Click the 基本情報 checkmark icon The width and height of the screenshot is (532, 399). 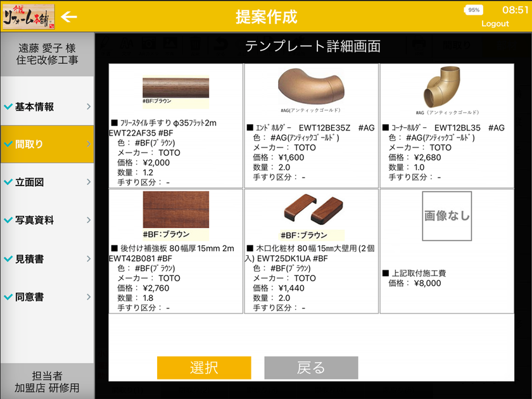(8, 106)
